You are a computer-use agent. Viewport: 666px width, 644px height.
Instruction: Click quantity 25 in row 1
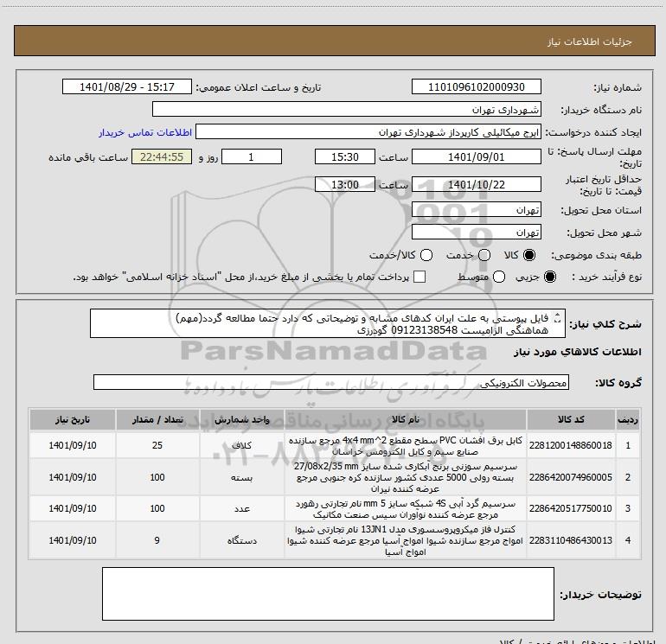point(157,445)
